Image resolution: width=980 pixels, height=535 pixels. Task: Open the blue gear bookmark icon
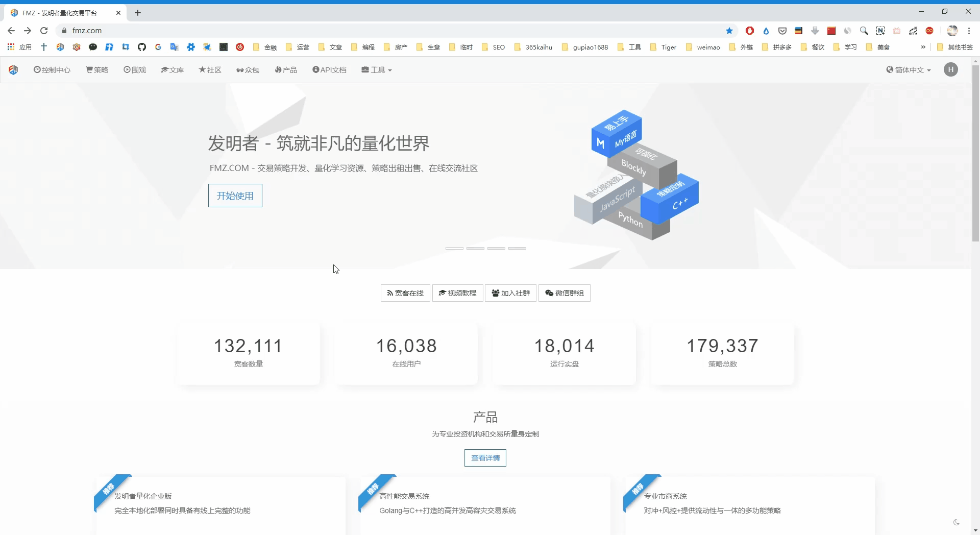click(x=191, y=47)
